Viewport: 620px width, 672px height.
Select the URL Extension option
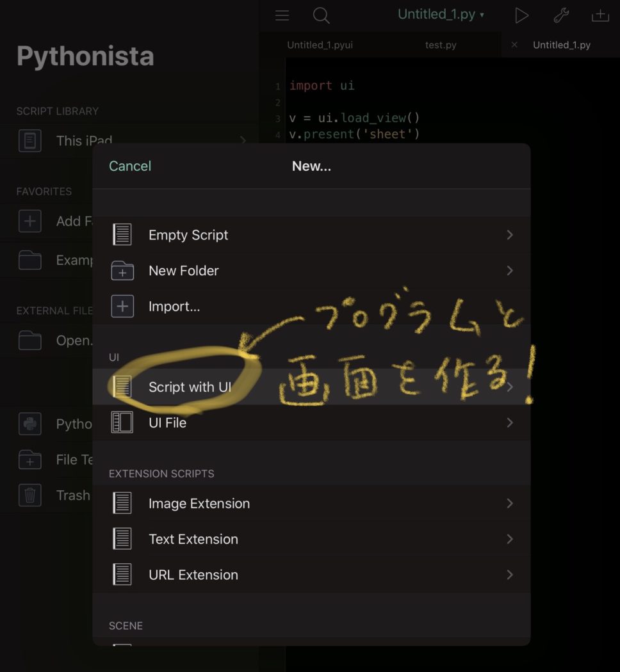(193, 574)
